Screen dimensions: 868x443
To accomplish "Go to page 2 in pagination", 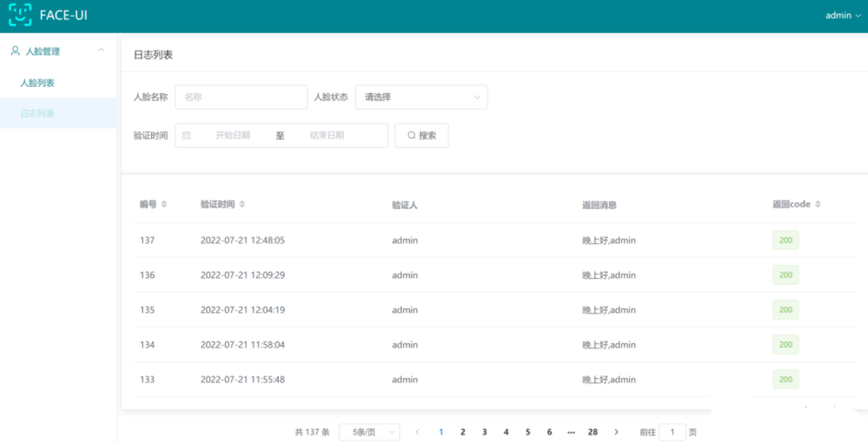I will click(x=463, y=432).
